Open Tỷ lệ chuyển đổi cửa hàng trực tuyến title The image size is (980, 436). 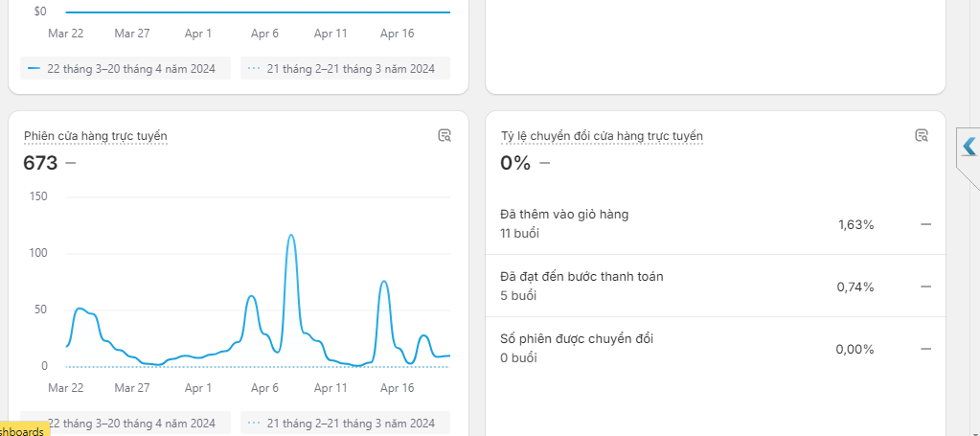[602, 136]
